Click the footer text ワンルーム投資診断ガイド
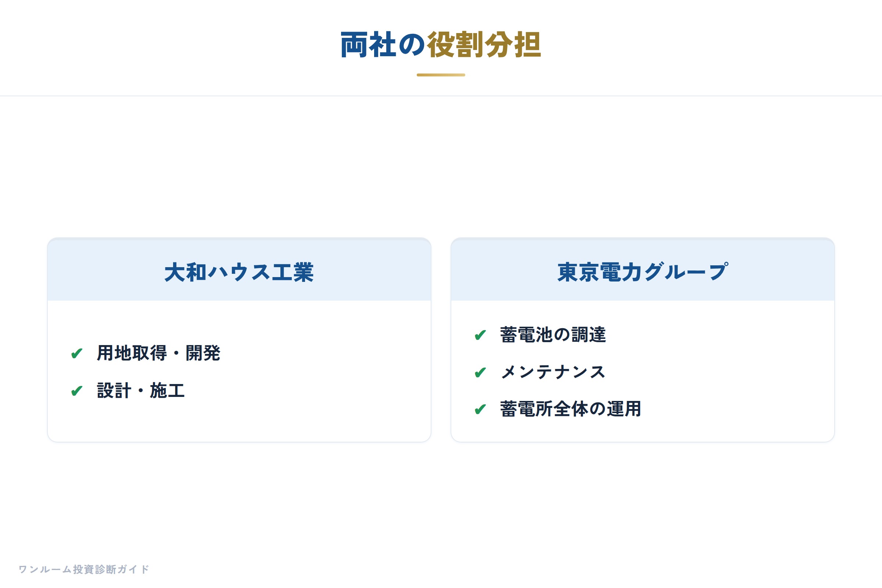Viewport: 882px width, 588px height. [84, 569]
